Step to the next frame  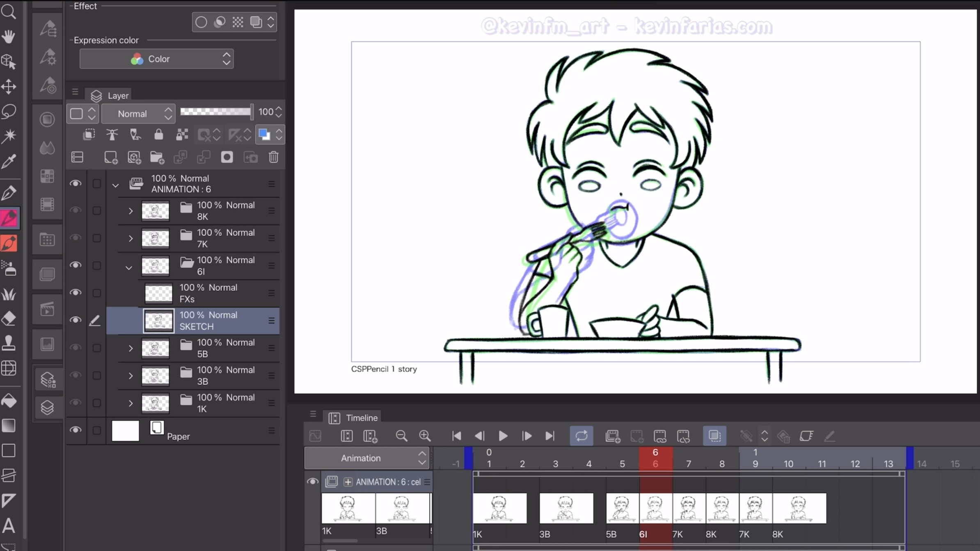527,436
